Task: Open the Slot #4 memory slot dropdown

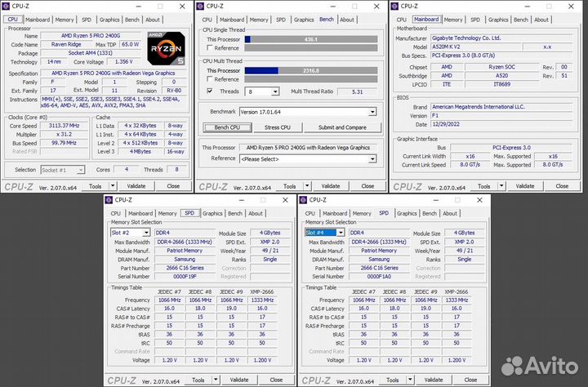Action: click(x=341, y=233)
